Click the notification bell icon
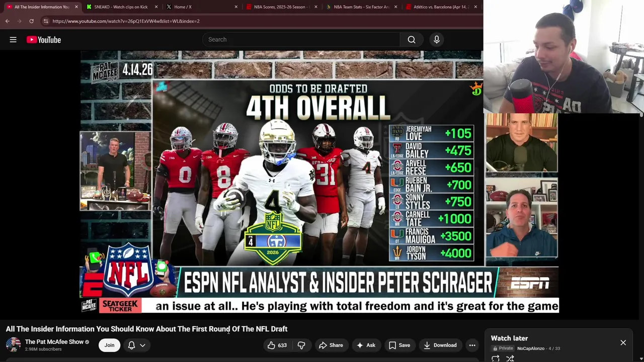Viewport: 644px width, 362px height. click(131, 345)
